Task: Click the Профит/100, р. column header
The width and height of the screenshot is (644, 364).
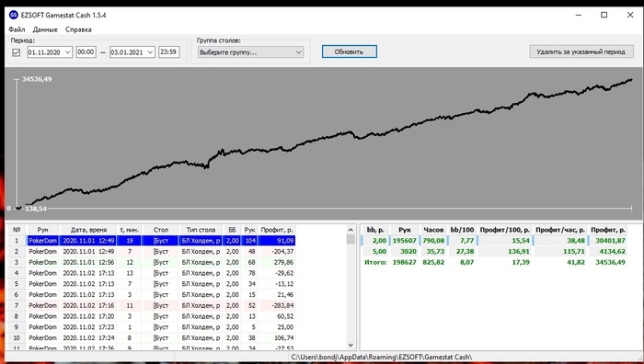Action: point(505,230)
